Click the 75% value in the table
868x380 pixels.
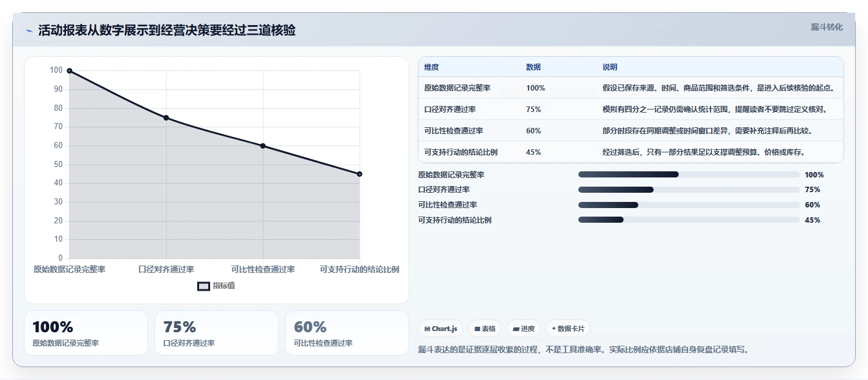534,110
